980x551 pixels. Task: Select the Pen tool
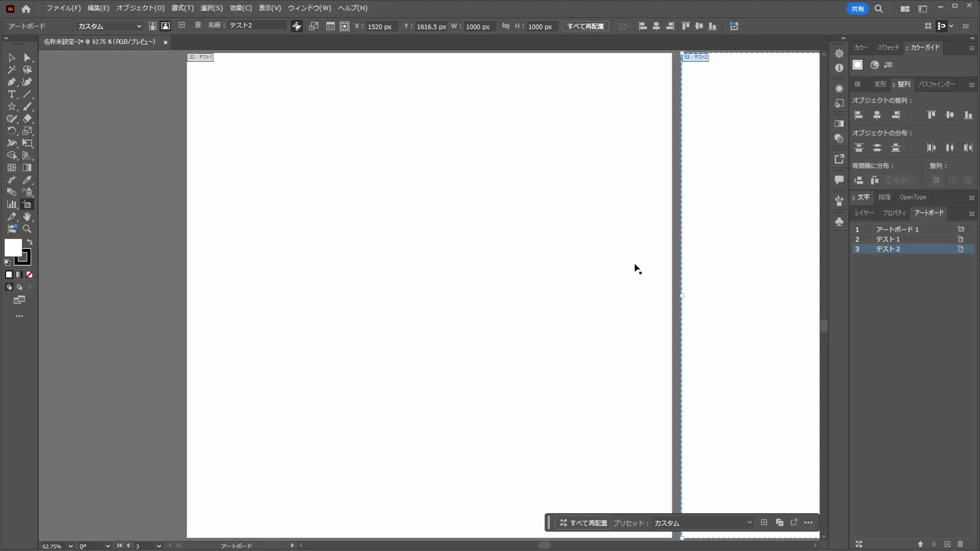pos(12,82)
